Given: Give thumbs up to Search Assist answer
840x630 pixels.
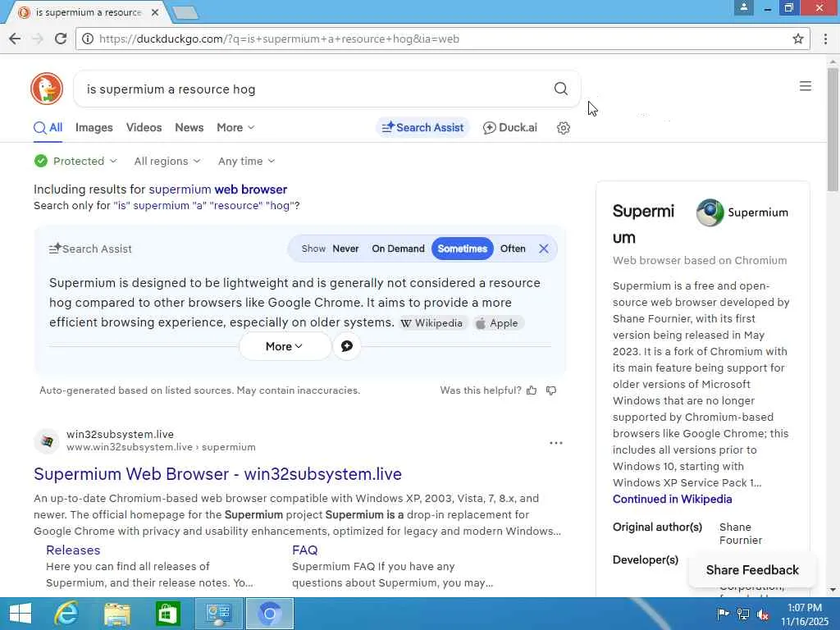Looking at the screenshot, I should 532,390.
